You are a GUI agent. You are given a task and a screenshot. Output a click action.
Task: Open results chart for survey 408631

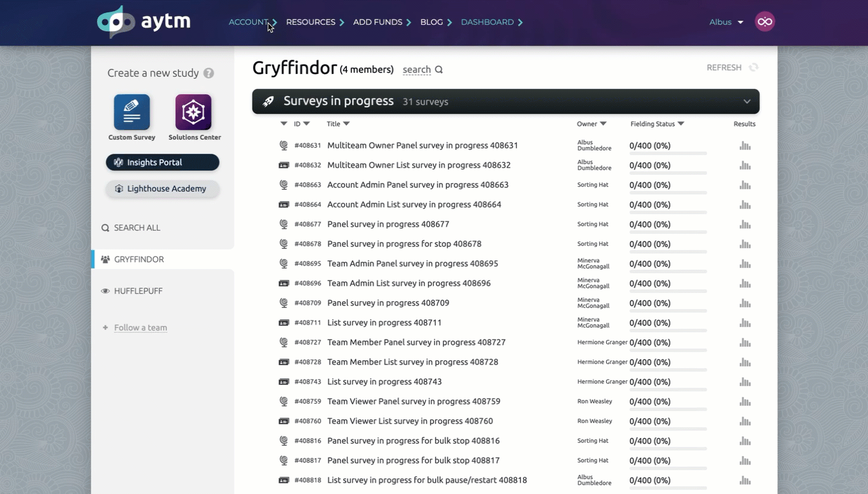tap(744, 146)
